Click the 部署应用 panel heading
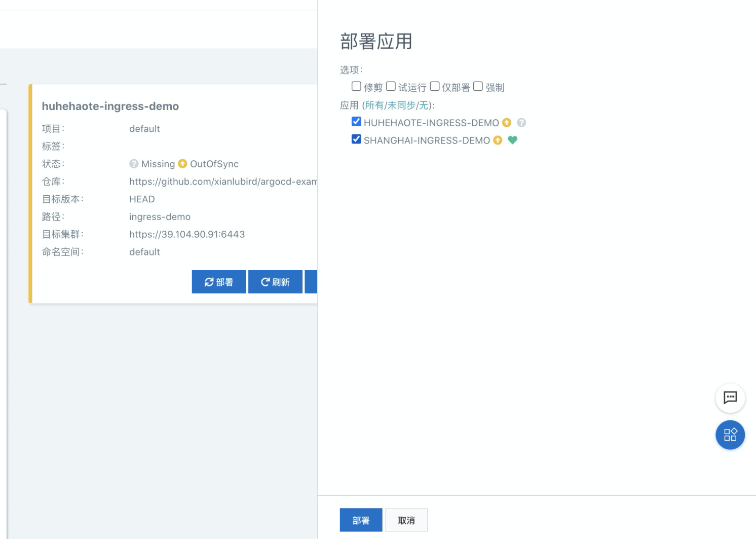 pyautogui.click(x=376, y=42)
